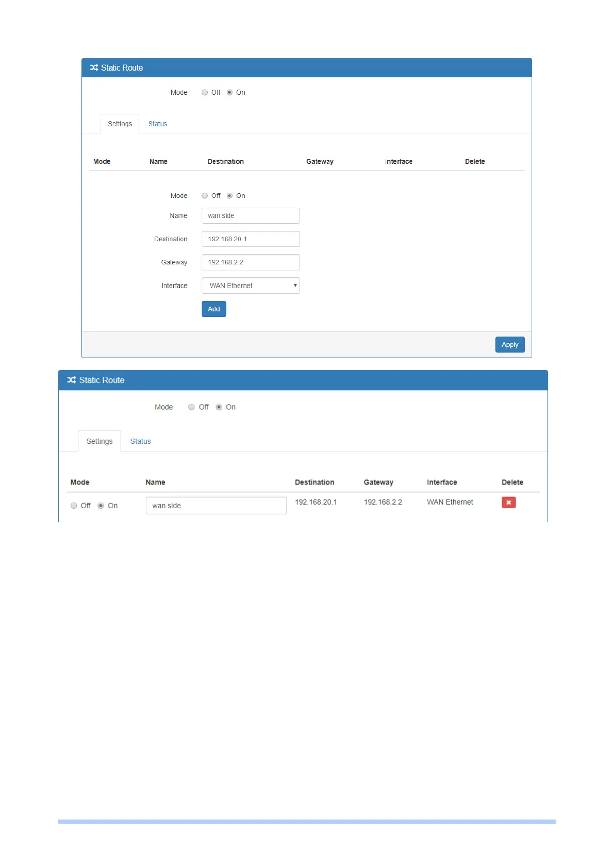Open the Settings tab in lower panel
614x868 pixels.
pos(99,441)
